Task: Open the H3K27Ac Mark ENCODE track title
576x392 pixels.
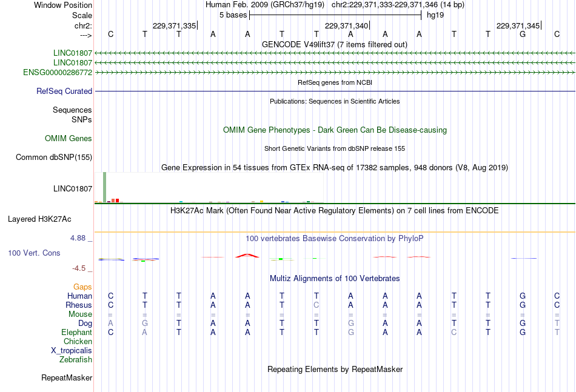Action: [x=335, y=211]
